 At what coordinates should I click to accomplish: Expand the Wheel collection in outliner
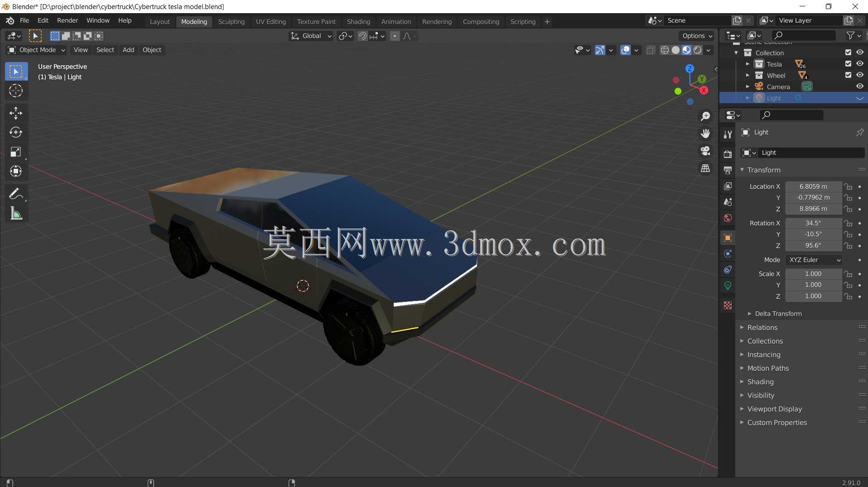747,75
